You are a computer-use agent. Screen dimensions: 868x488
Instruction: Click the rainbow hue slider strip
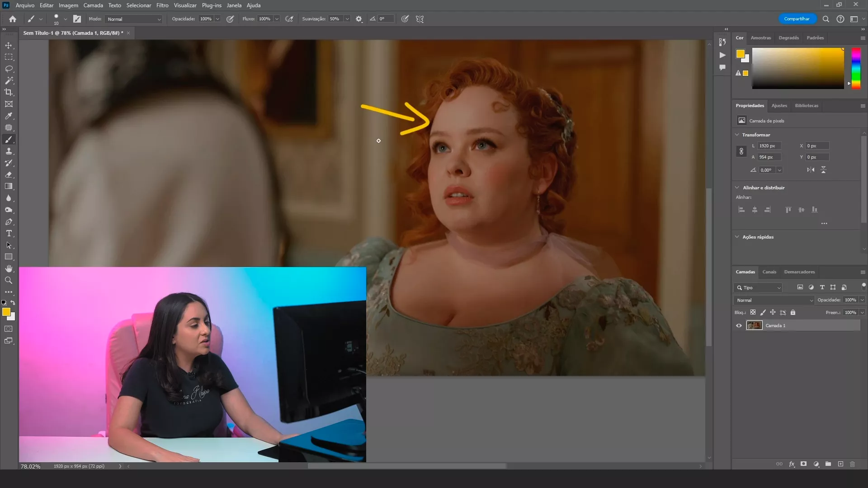(x=856, y=68)
